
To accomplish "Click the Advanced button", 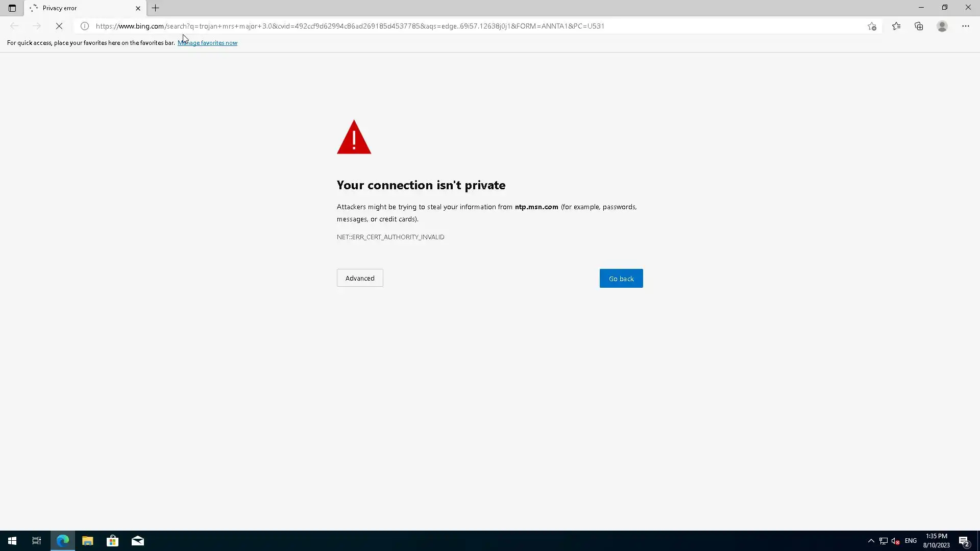I will [x=360, y=278].
